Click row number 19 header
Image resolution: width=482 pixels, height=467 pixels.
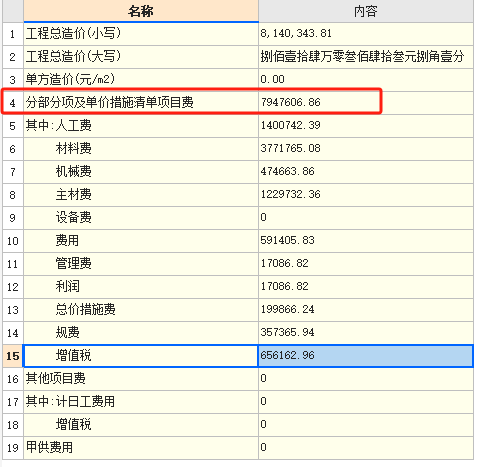[13, 448]
